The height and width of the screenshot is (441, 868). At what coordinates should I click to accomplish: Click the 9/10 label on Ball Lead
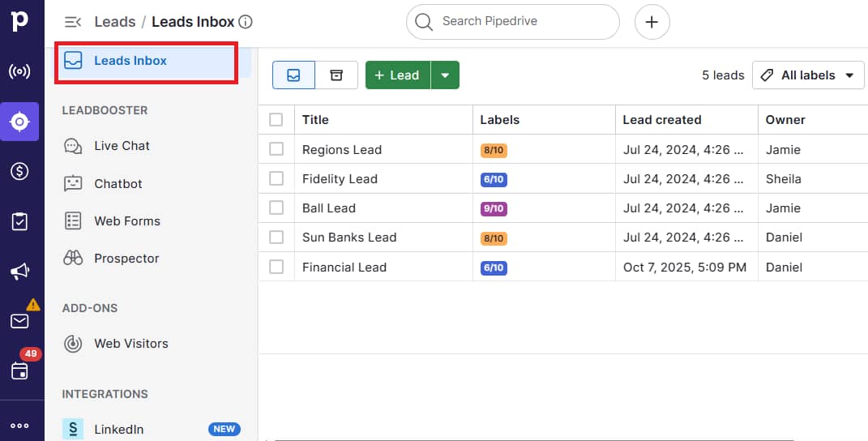coord(494,209)
